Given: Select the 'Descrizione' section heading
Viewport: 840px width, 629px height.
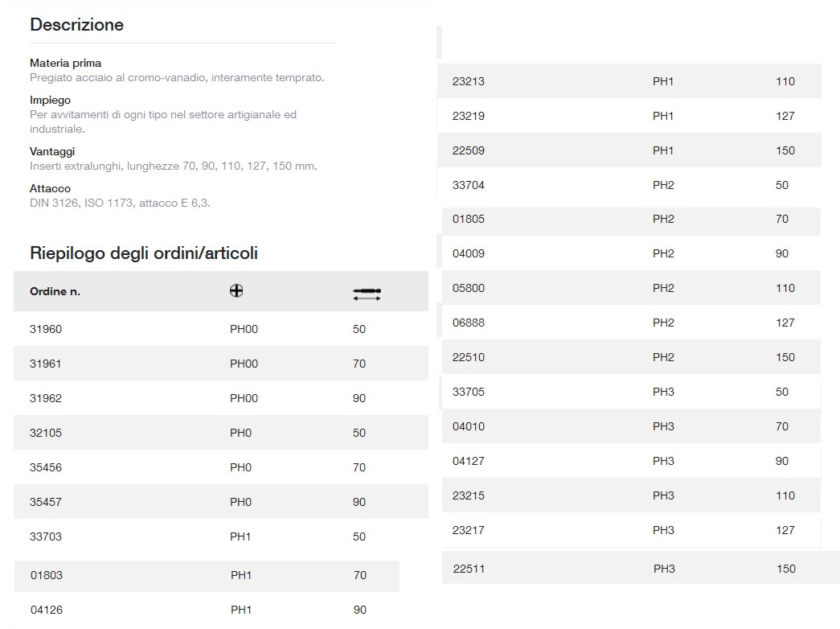Looking at the screenshot, I should (x=76, y=25).
